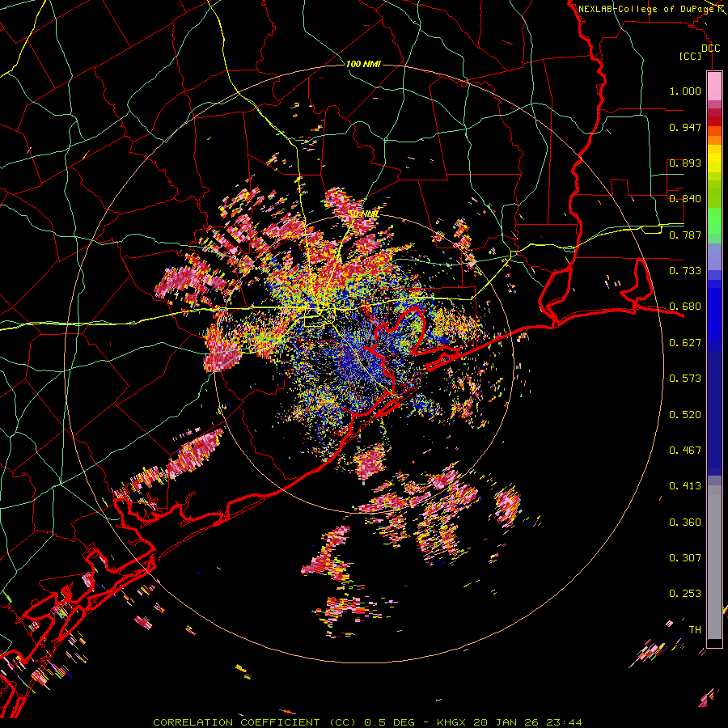The height and width of the screenshot is (728, 728).
Task: Select the 0.467 legend value
Action: pos(685,451)
